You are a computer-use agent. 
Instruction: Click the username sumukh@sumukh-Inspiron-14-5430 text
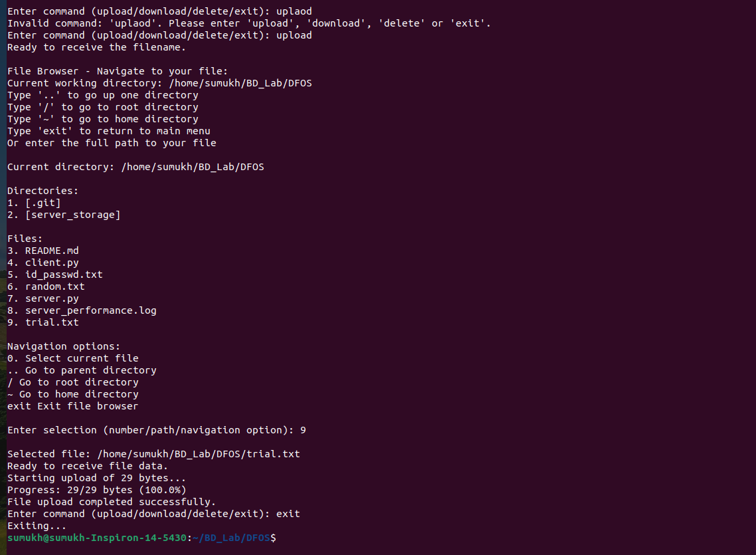97,538
